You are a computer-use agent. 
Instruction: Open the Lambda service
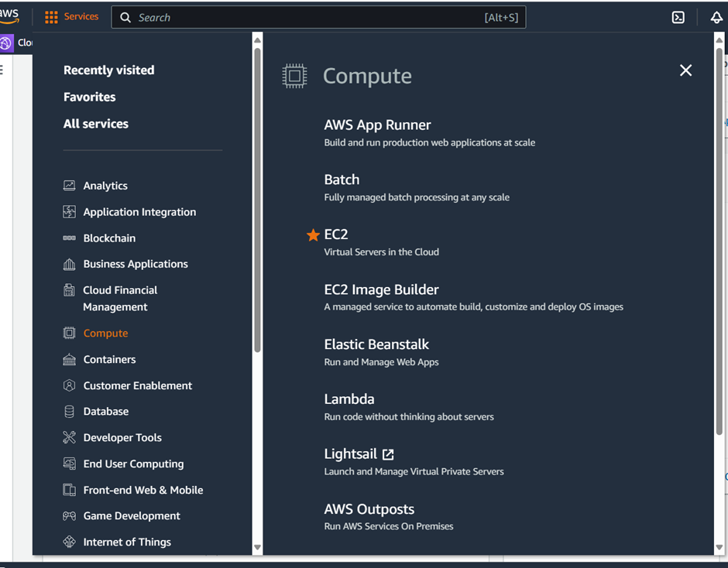tap(349, 399)
